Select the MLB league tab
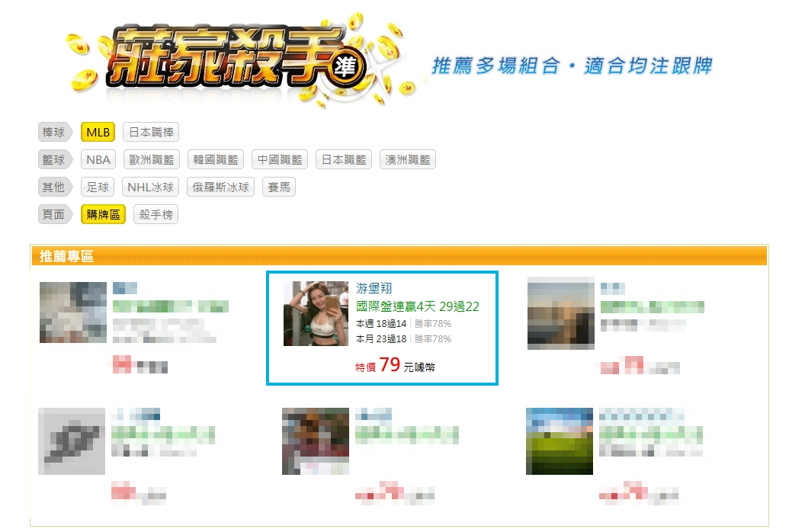 [x=98, y=133]
